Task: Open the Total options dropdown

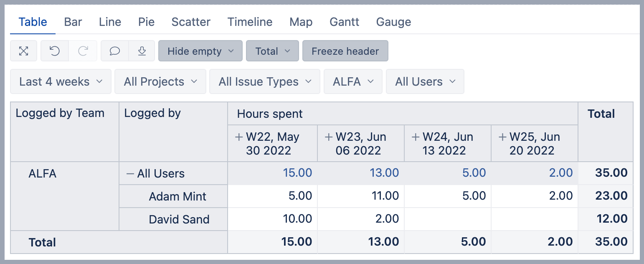Action: tap(272, 51)
